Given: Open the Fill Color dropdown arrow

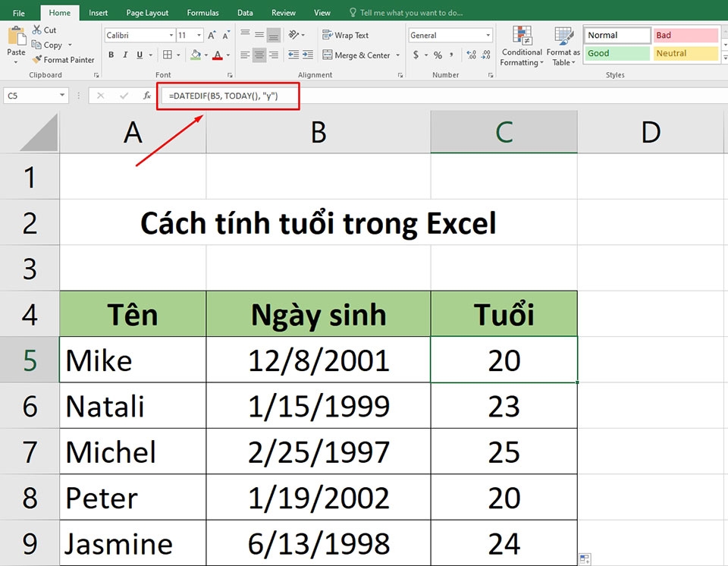Looking at the screenshot, I should click(x=205, y=55).
